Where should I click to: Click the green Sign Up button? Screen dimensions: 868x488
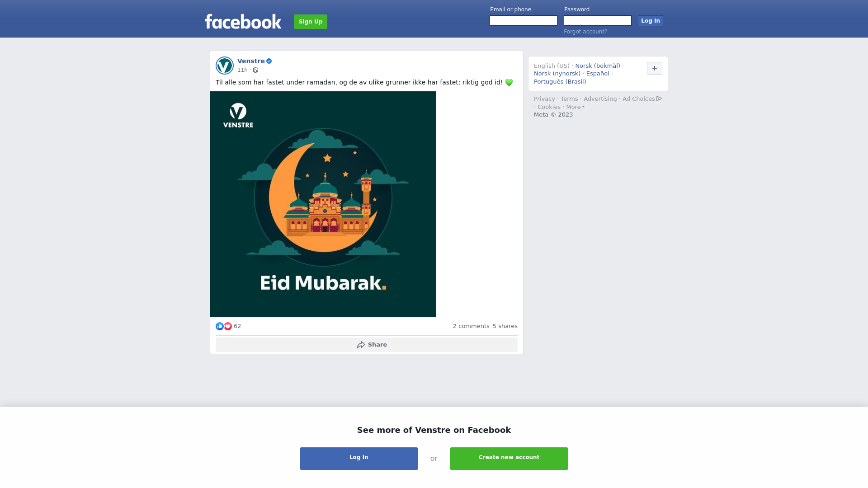(x=311, y=22)
